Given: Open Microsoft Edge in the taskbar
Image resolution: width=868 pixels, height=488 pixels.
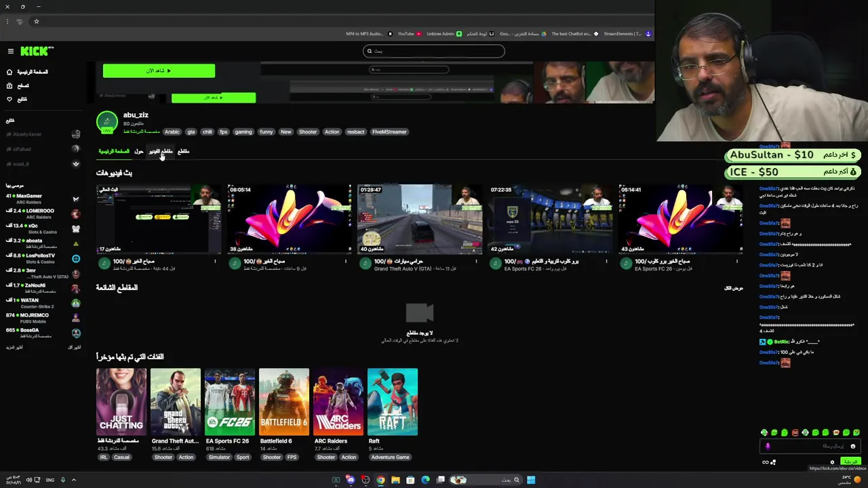Looking at the screenshot, I should click(425, 480).
